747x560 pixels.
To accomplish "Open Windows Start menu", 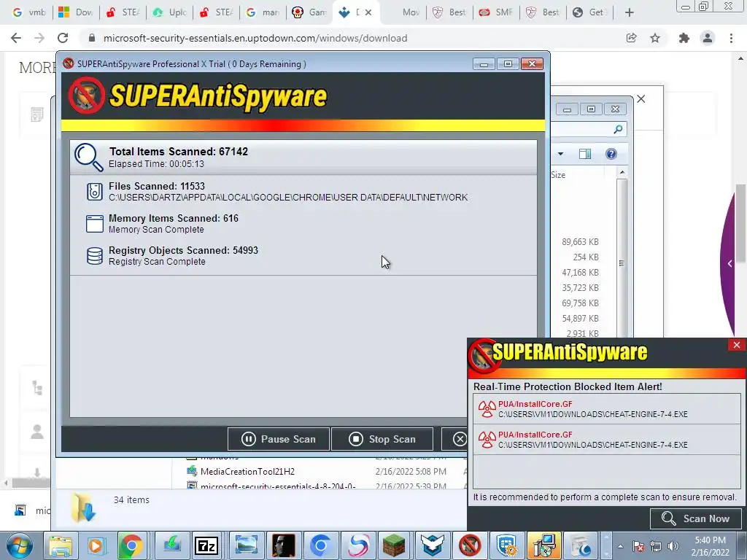I will 19,545.
